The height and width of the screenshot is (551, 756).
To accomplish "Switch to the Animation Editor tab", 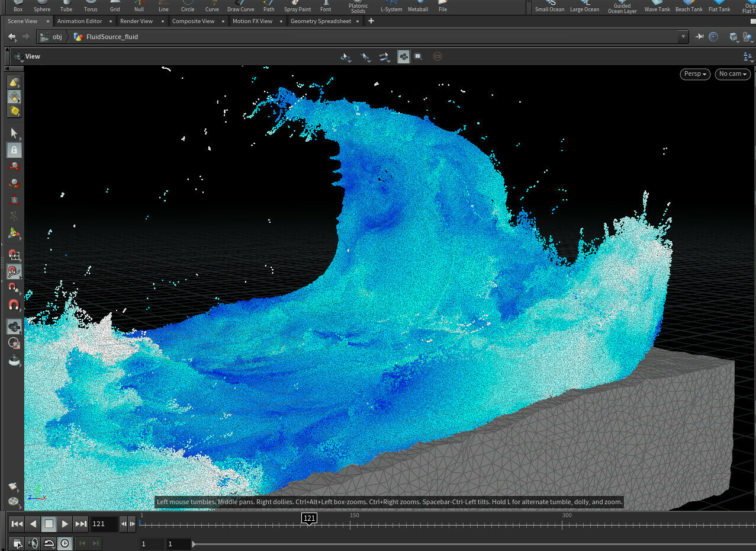I will tap(79, 21).
